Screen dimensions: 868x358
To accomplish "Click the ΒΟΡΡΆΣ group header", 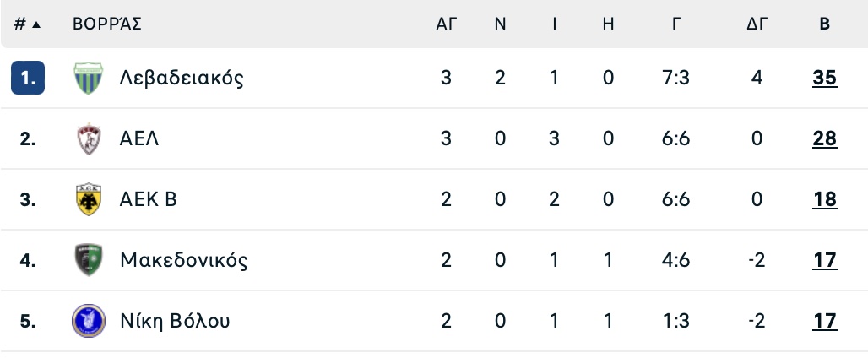I will (107, 24).
